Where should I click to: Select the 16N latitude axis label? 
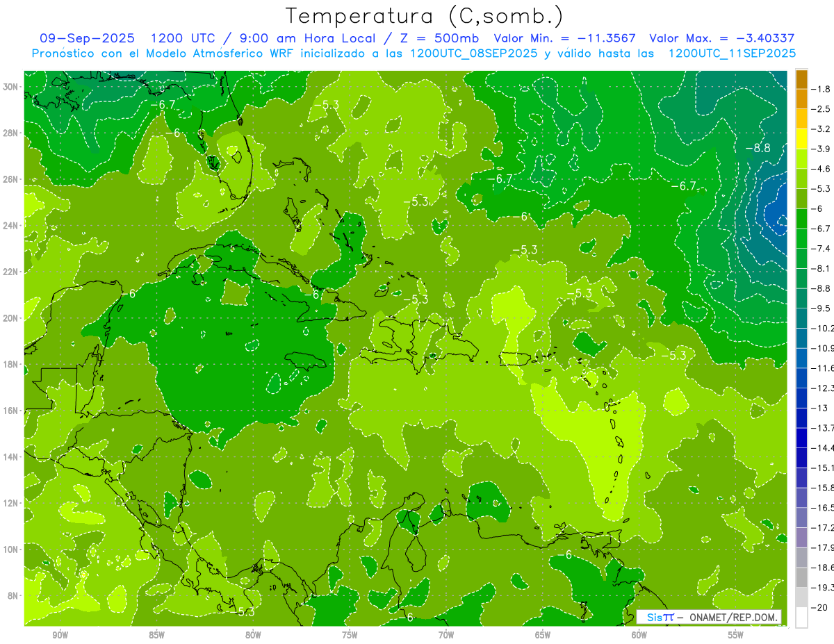pyautogui.click(x=12, y=411)
